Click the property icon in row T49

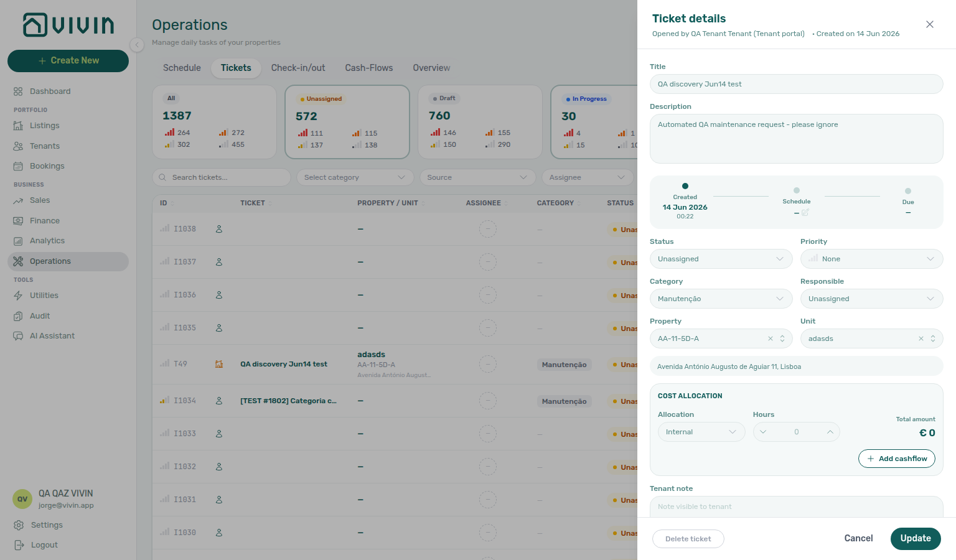[219, 364]
